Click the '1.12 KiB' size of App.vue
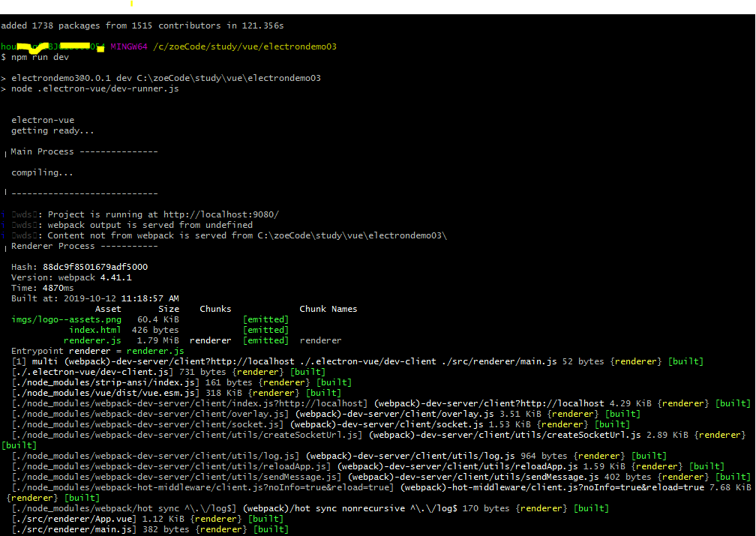 click(163, 519)
